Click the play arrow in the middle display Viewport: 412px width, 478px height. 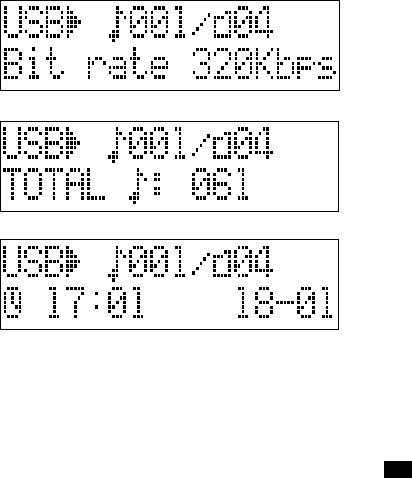[x=73, y=143]
